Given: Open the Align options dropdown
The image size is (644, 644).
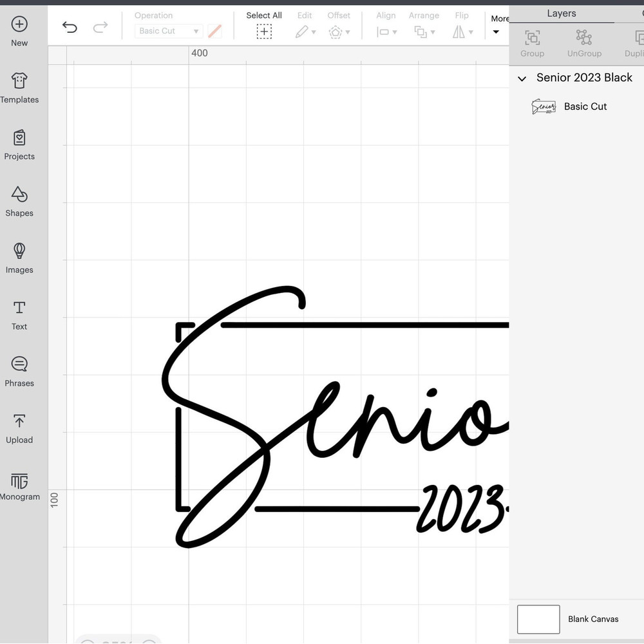Looking at the screenshot, I should tap(386, 30).
